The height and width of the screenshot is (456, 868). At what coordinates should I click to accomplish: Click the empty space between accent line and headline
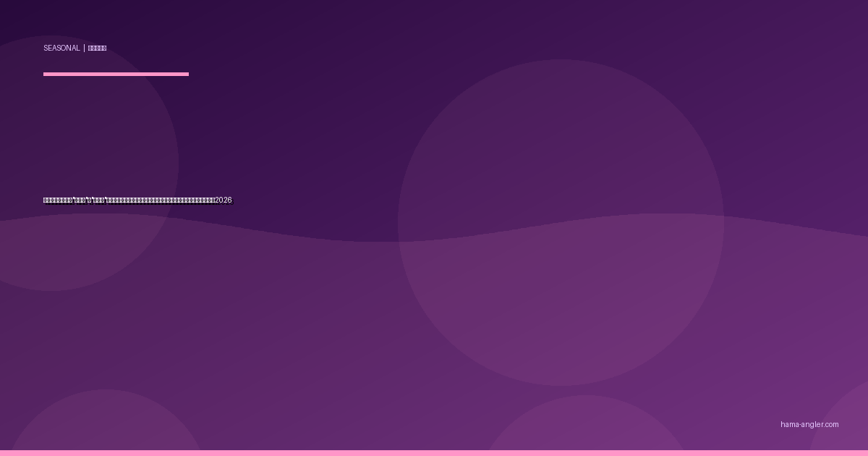116,138
